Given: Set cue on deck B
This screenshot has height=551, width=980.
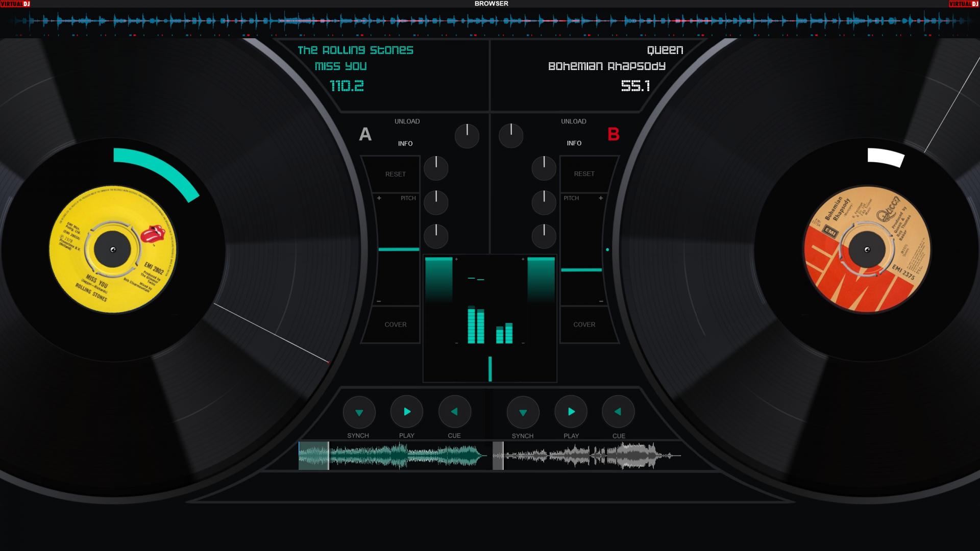Looking at the screenshot, I should [x=618, y=412].
